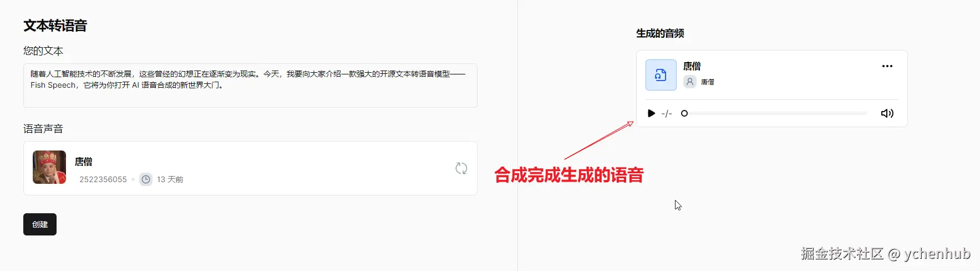This screenshot has height=271, width=980.
Task: Open the three-dot more options menu
Action: coord(887,66)
